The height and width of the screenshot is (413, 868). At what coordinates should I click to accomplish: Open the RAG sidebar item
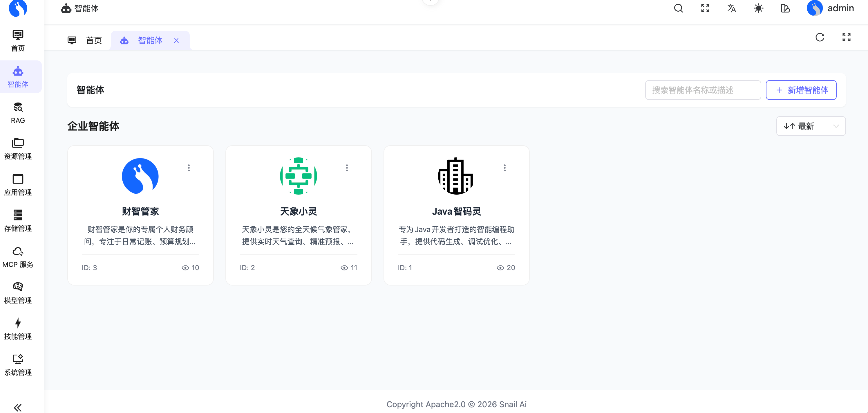[18, 113]
